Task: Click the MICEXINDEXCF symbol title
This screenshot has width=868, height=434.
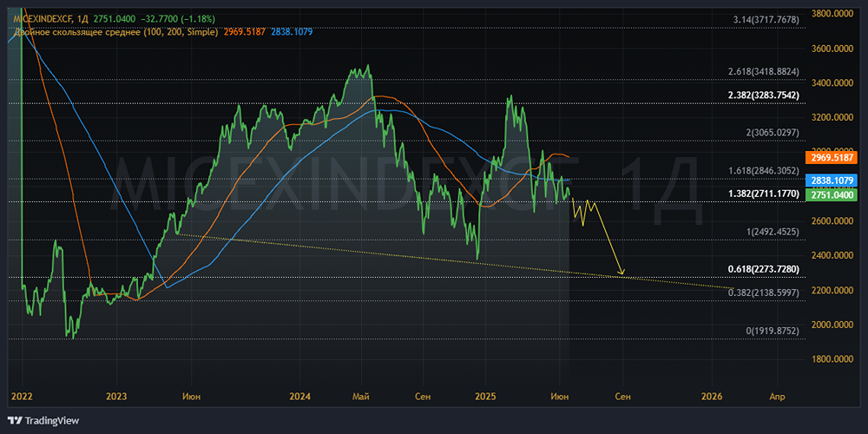Action: point(43,19)
